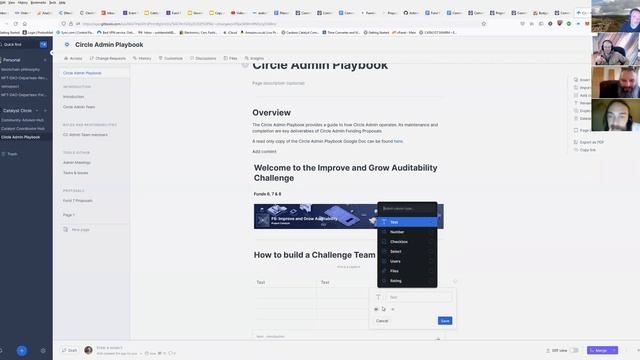Screen dimensions: 640x360
Task: Open Catalyst Coordinator Hub space
Action: click(23, 129)
